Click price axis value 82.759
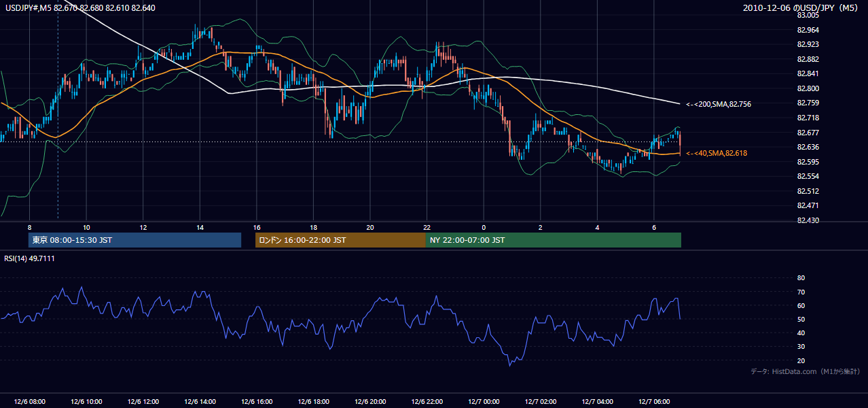The image size is (868, 408). (x=808, y=103)
